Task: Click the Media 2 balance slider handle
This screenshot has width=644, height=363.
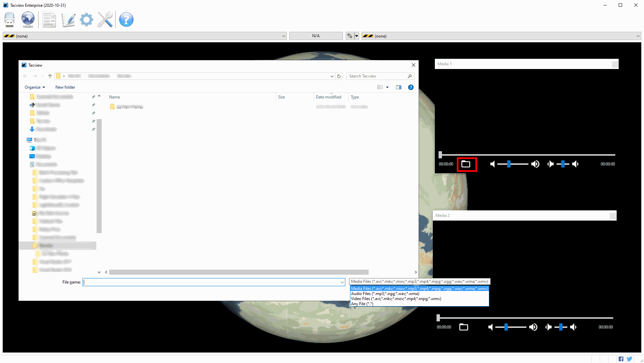Action: coord(561,327)
